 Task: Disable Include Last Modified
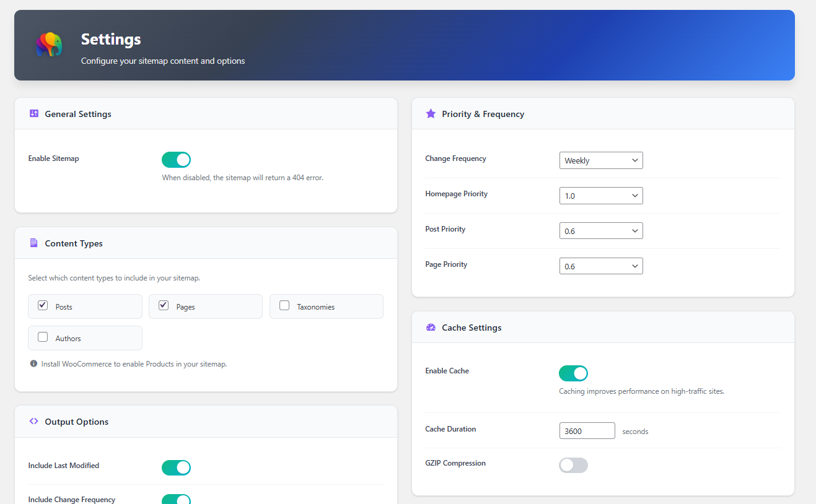pos(176,467)
